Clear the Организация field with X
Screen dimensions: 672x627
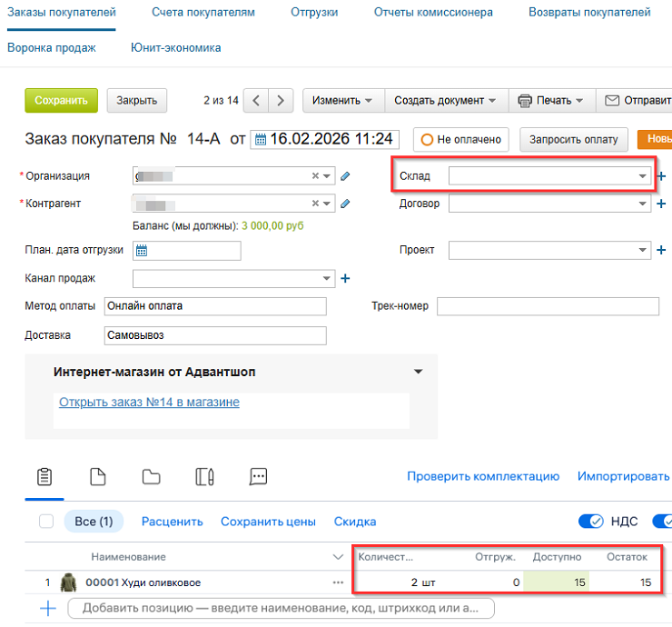[x=315, y=176]
